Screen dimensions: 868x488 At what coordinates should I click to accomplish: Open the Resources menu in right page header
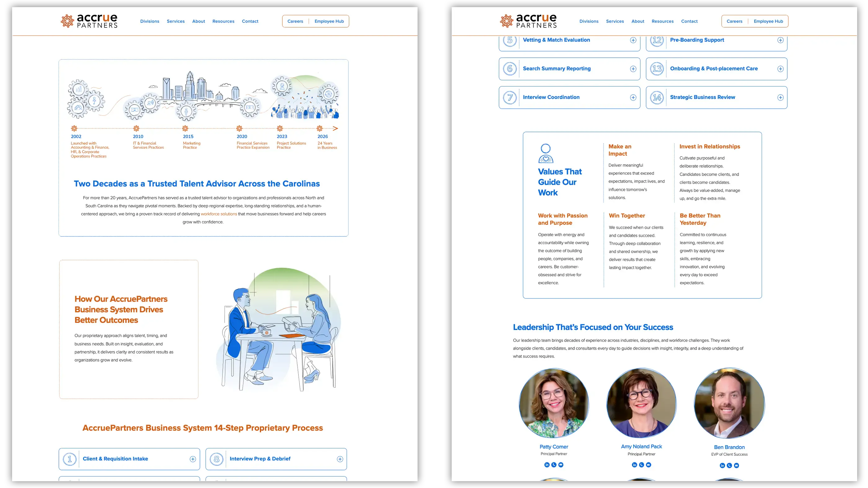(662, 21)
